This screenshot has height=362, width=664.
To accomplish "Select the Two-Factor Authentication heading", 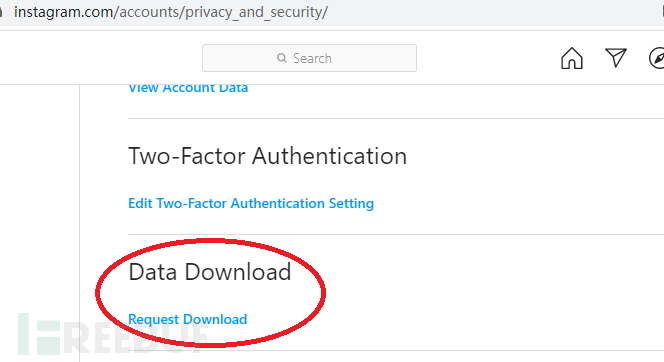I will click(267, 156).
